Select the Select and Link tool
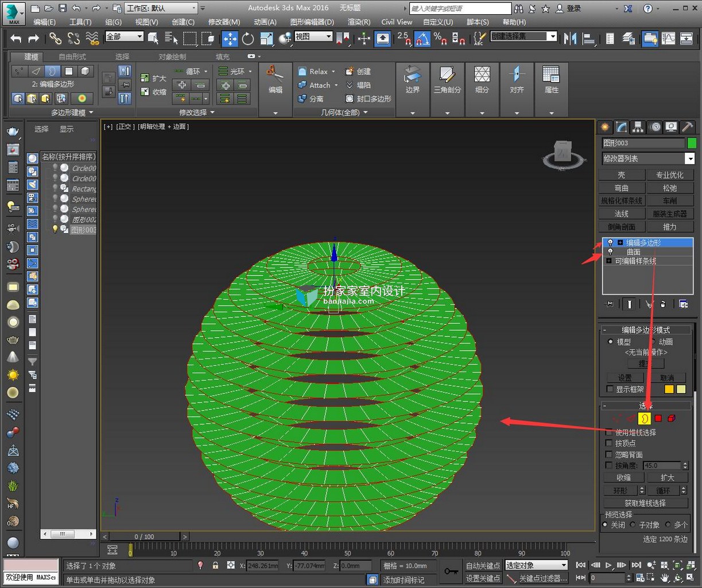Viewport: 702px width, 588px height. (x=55, y=38)
